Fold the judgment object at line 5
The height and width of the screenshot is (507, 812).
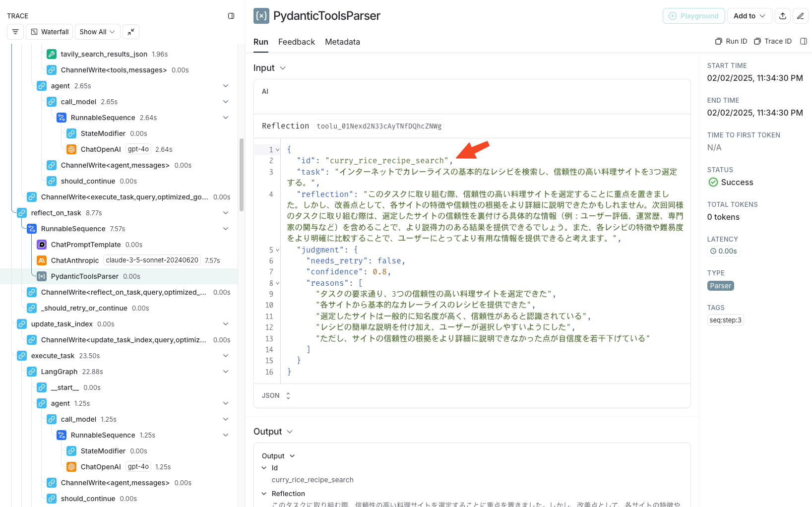(x=277, y=250)
